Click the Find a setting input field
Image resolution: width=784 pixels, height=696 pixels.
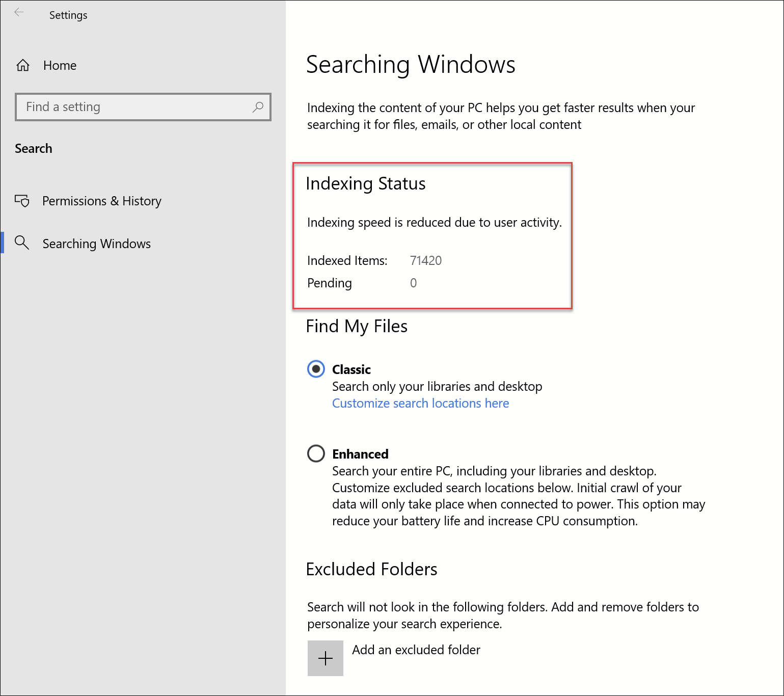[127, 107]
